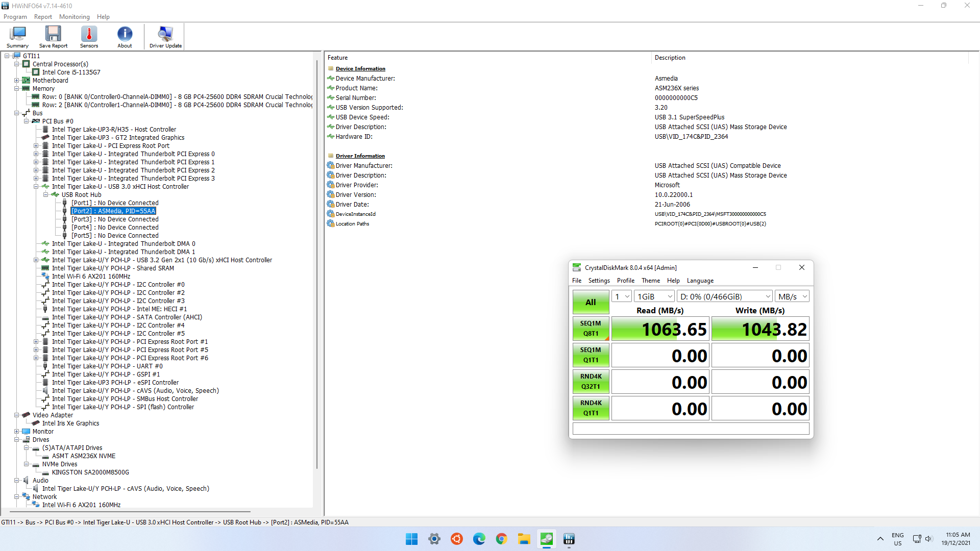Launch Microsoft Edge from taskbar

479,539
